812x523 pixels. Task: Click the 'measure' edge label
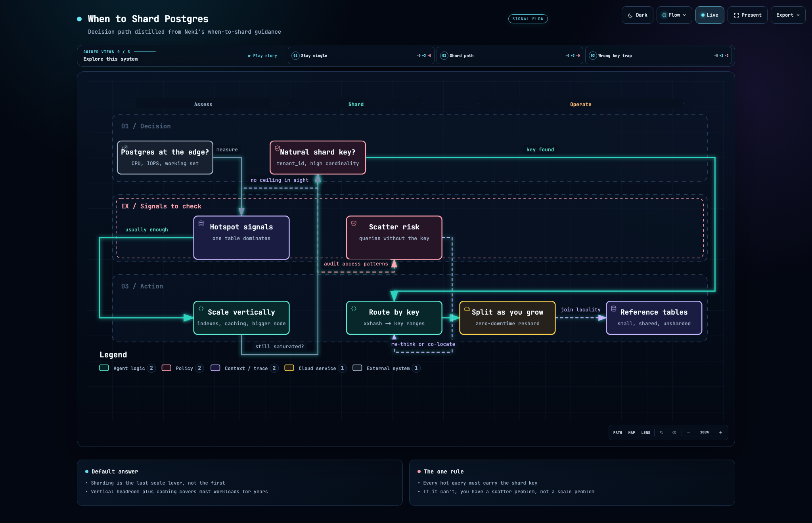point(227,150)
